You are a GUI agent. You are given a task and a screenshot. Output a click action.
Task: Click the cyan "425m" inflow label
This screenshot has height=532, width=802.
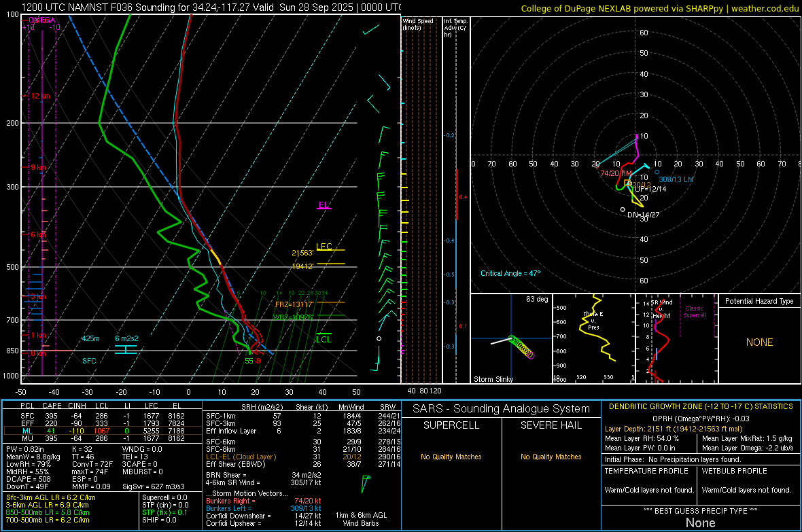tap(90, 338)
